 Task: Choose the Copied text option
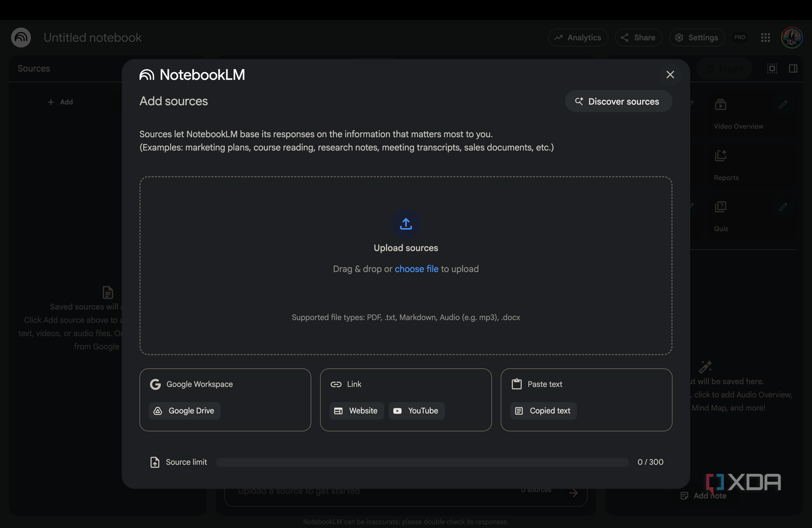click(x=543, y=411)
